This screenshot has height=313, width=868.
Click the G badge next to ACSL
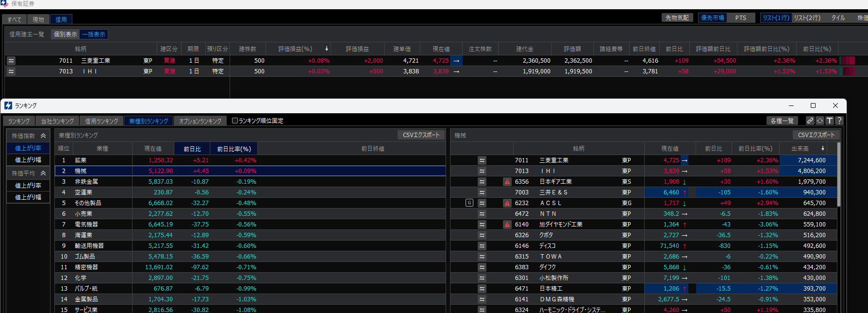(469, 203)
